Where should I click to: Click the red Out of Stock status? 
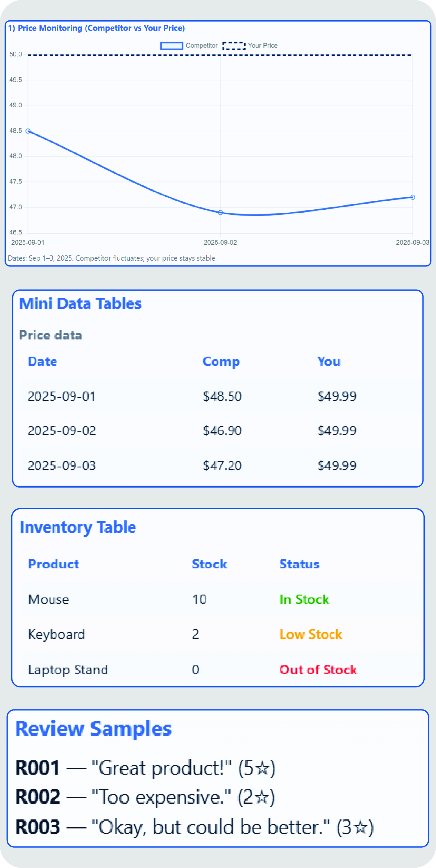click(318, 670)
